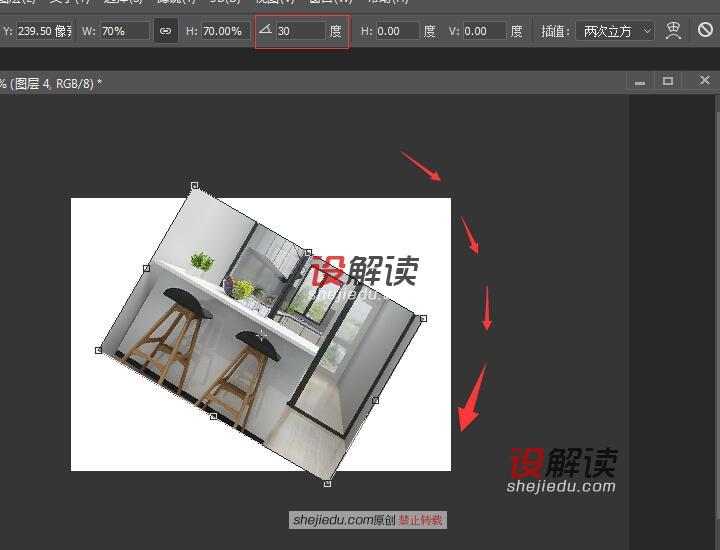720x550 pixels.
Task: Click the H height field showing 70.00%
Action: pos(225,31)
